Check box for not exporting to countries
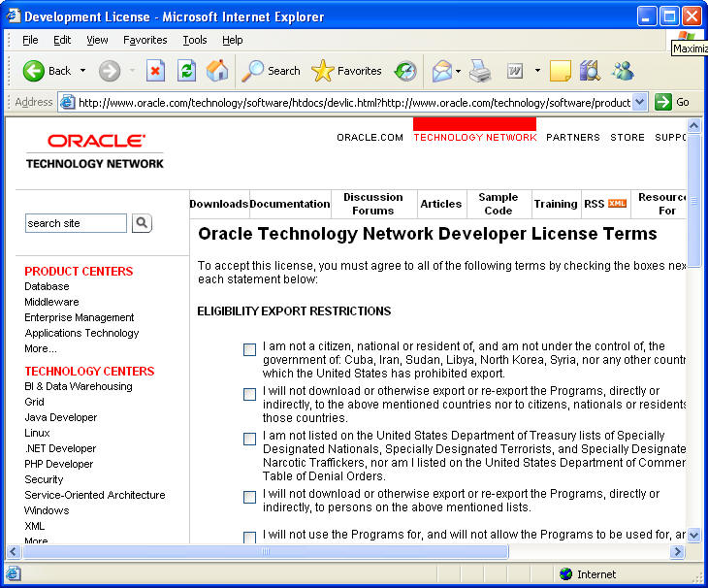708x588 pixels. pos(249,394)
